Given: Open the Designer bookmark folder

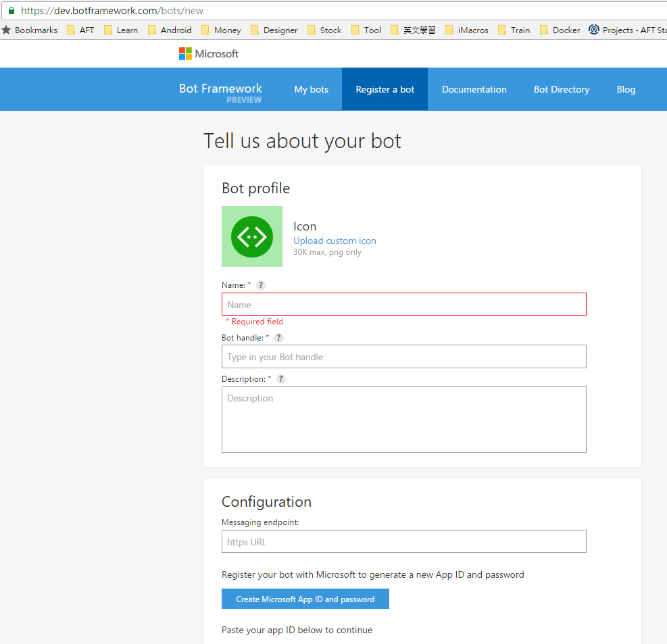Looking at the screenshot, I should tap(274, 30).
